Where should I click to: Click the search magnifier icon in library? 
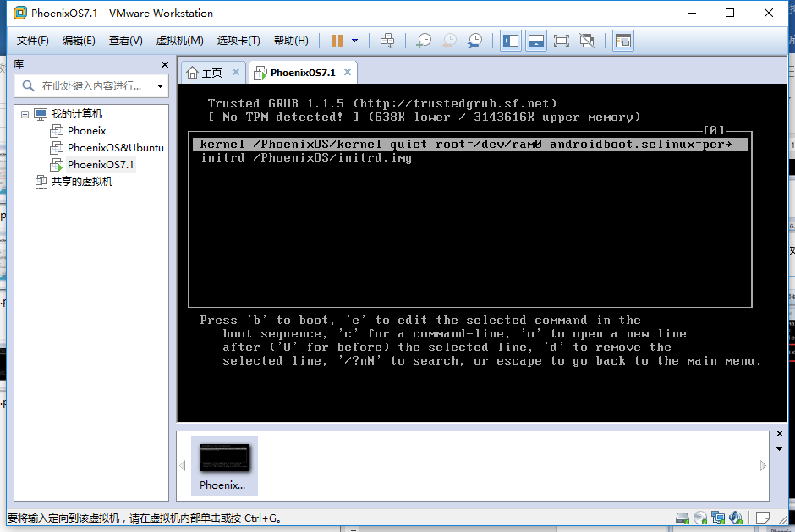[x=29, y=86]
